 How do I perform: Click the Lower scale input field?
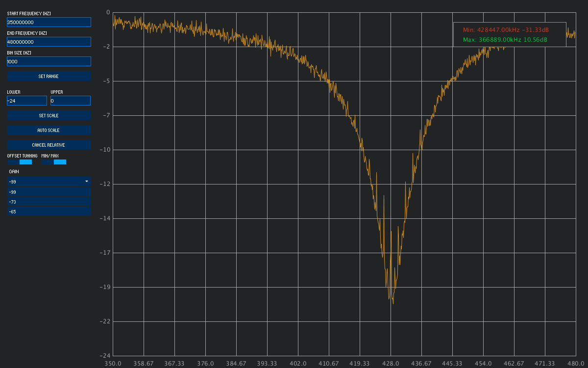pos(26,101)
